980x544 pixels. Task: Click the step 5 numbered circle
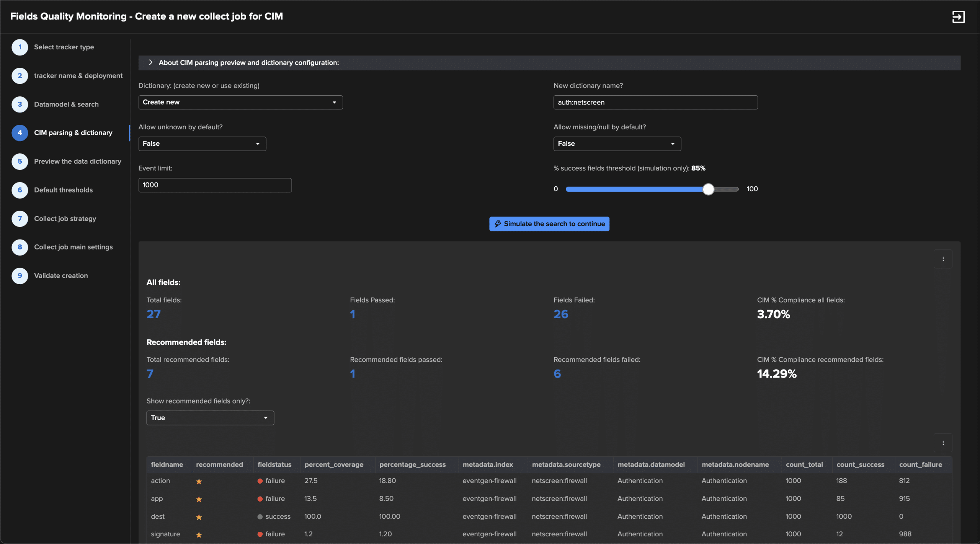(20, 161)
